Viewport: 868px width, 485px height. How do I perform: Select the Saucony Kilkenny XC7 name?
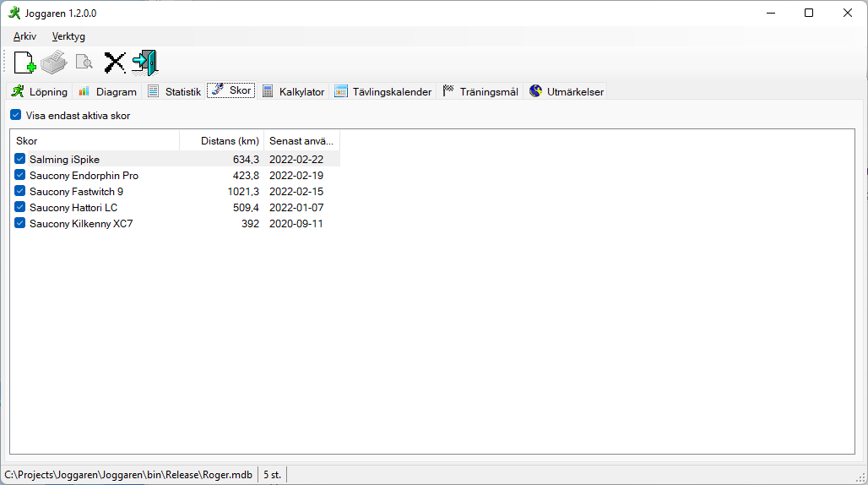tap(81, 224)
